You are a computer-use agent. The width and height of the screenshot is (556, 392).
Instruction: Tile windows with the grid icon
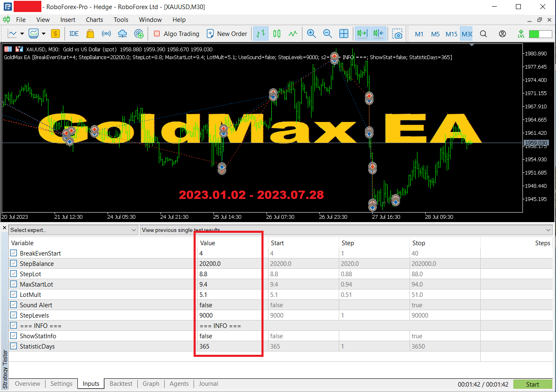[x=344, y=33]
